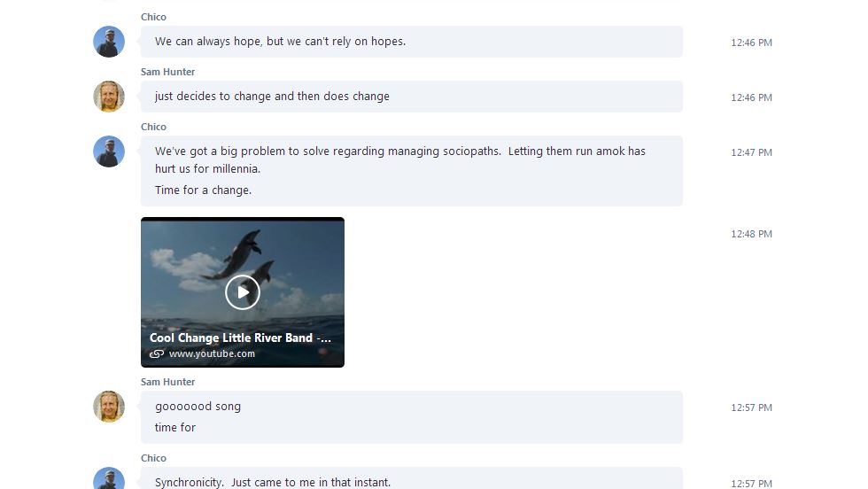
Task: Click Sam Hunter name above 'just decides to change'
Action: point(167,72)
